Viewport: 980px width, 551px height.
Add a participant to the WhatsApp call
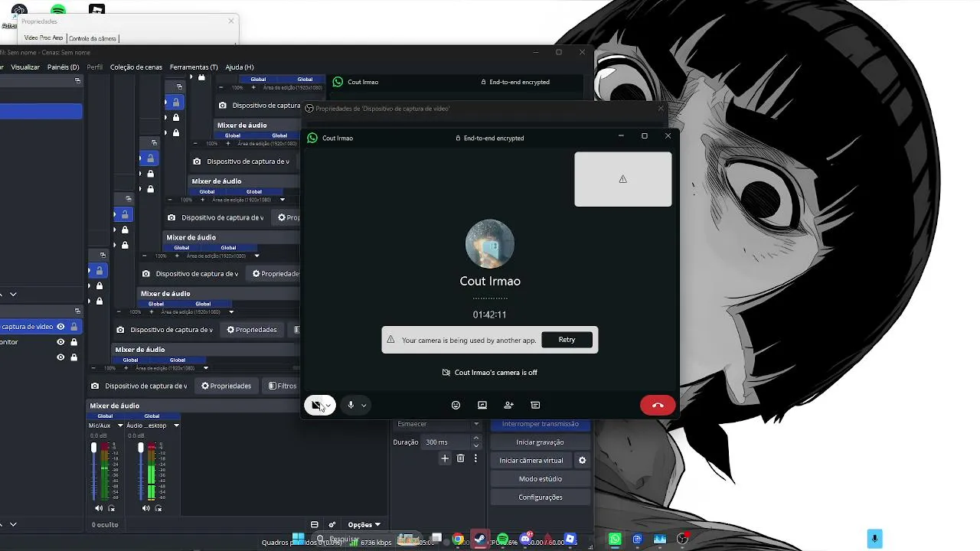tap(508, 405)
